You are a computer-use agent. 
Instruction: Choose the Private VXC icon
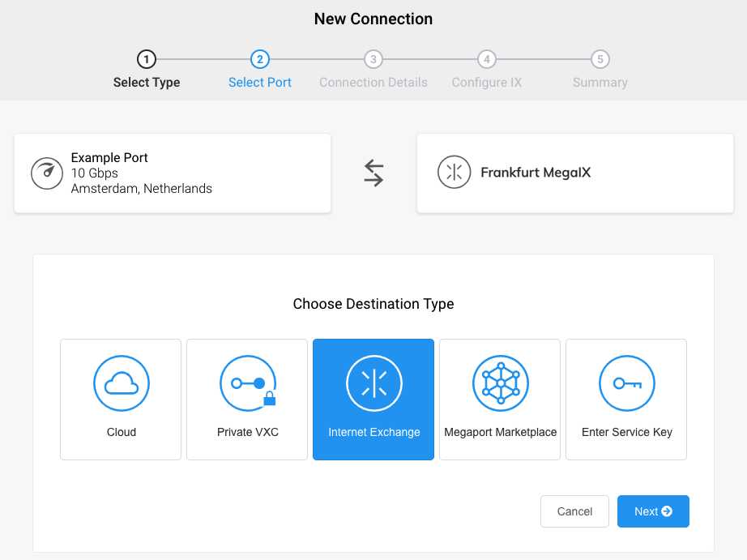click(248, 383)
